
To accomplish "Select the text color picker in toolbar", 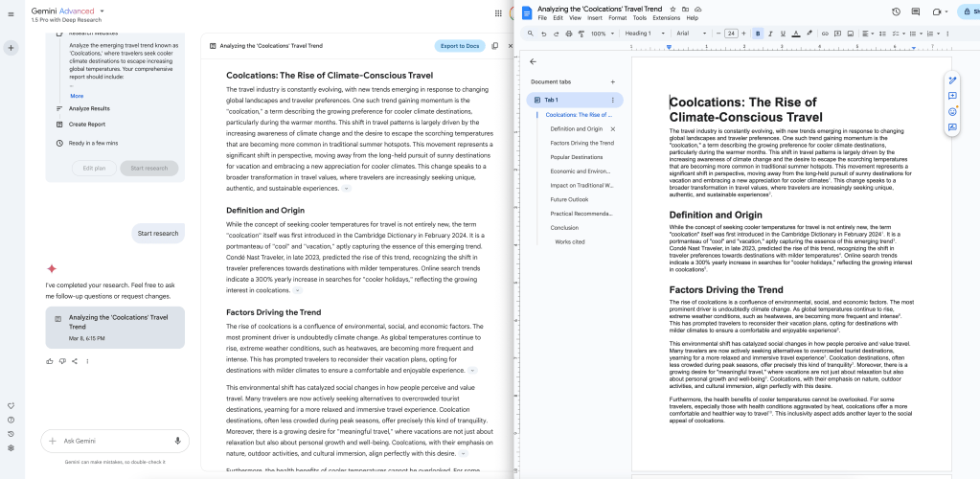I will click(x=796, y=34).
